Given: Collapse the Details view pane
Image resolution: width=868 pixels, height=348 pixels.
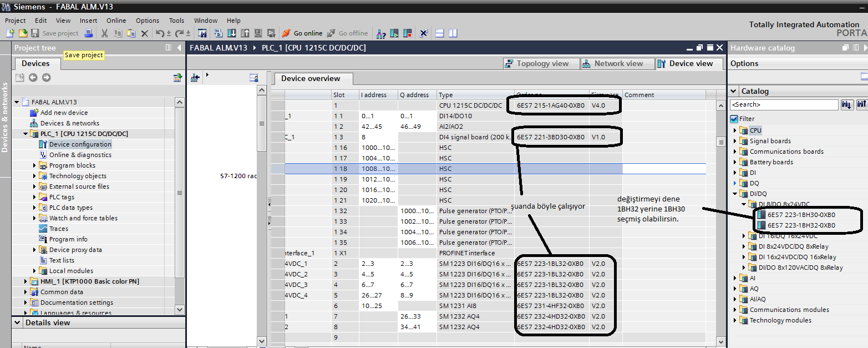Looking at the screenshot, I should [x=18, y=322].
